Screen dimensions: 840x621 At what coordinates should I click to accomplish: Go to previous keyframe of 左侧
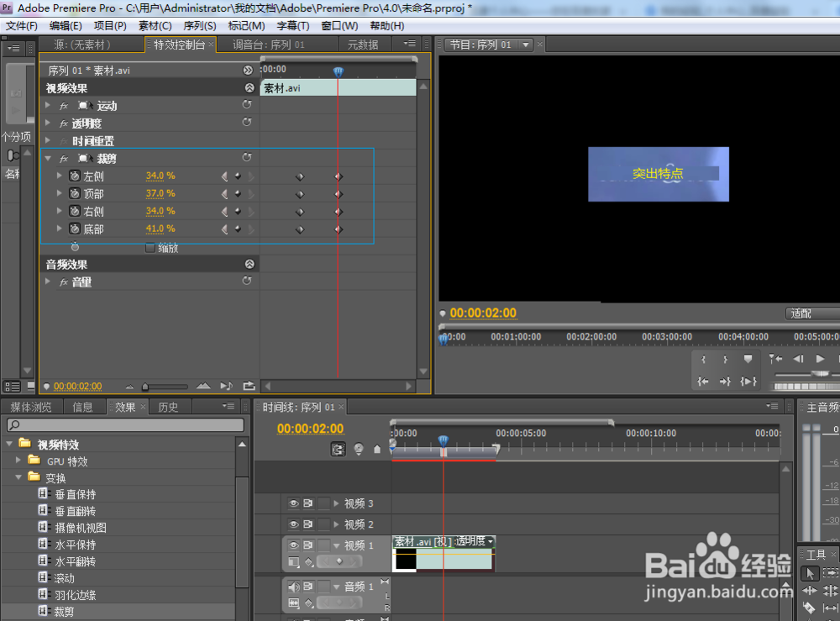click(x=225, y=176)
